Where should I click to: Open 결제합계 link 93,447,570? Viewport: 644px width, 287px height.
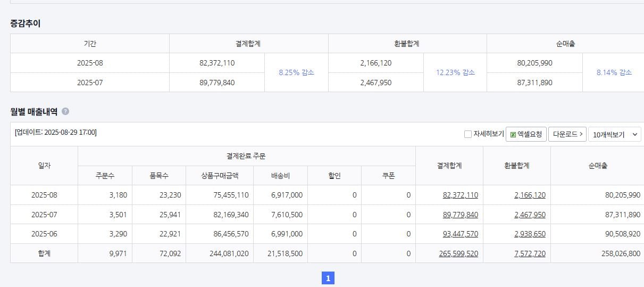coord(461,234)
